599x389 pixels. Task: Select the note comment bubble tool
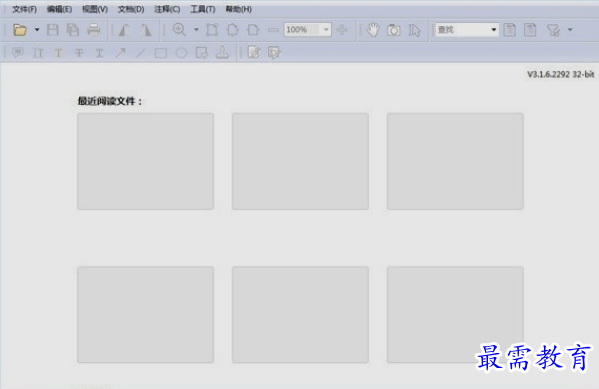18,52
